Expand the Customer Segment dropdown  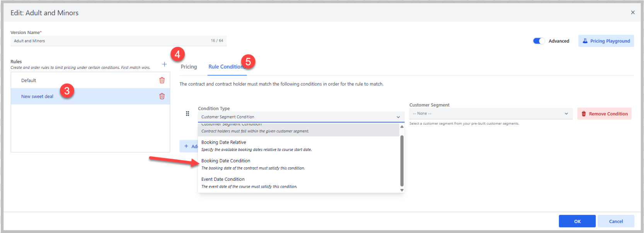click(491, 113)
